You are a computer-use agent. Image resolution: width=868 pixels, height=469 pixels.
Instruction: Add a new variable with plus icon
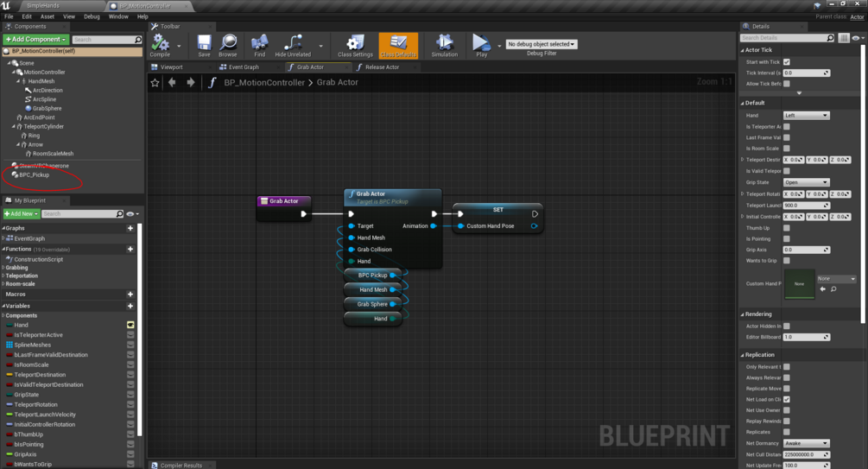[x=130, y=306]
